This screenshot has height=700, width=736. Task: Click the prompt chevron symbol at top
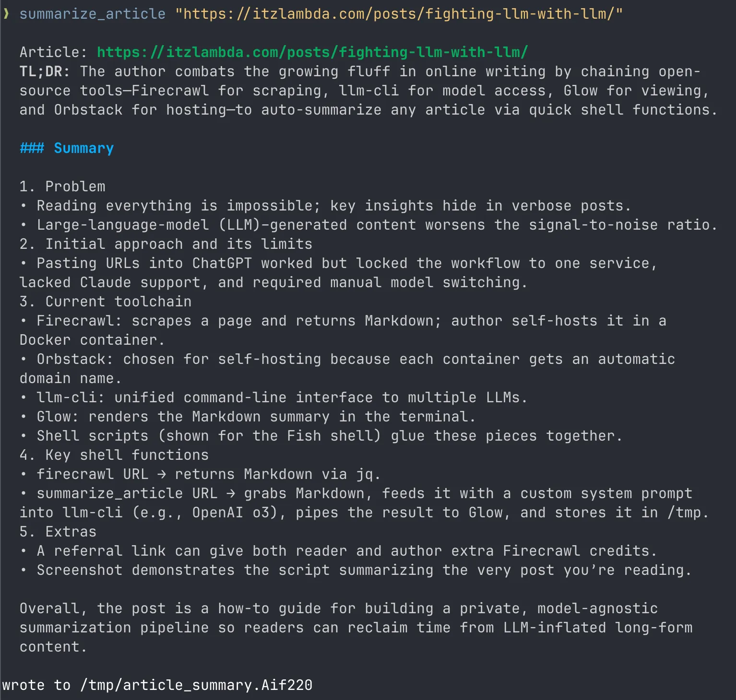tap(6, 14)
